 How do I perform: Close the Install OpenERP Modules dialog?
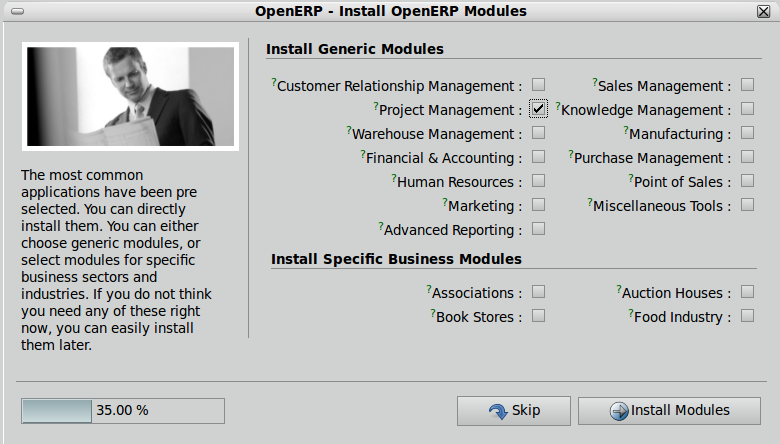coord(763,11)
